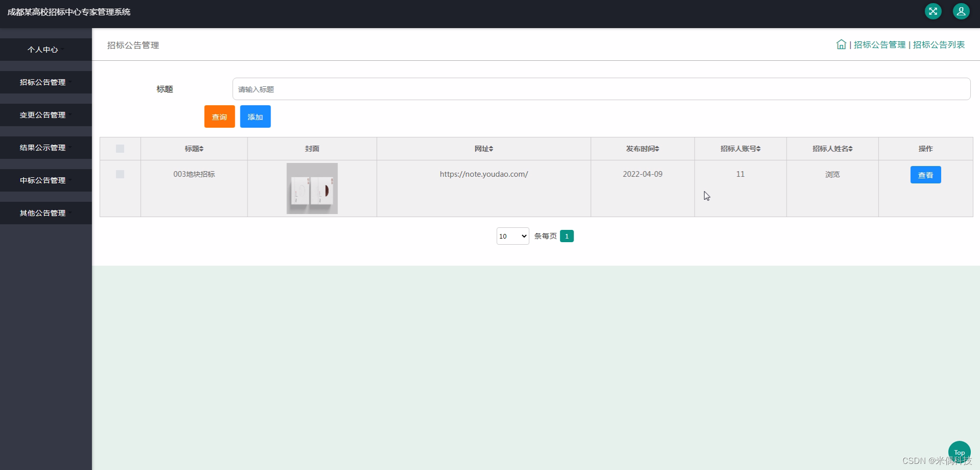980x470 pixels.
Task: Click the orange 查询 button
Action: [x=219, y=116]
